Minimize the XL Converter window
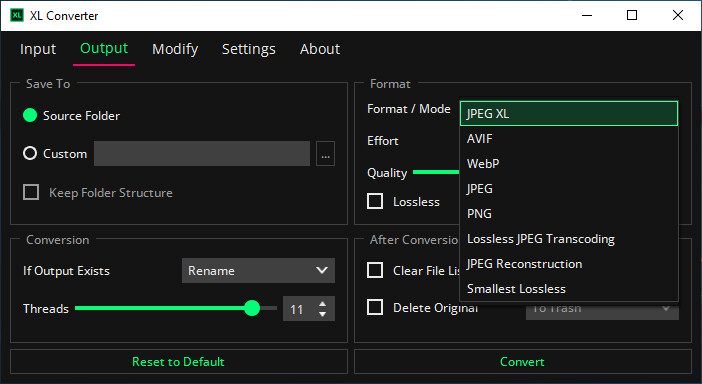This screenshot has height=384, width=702. point(587,15)
